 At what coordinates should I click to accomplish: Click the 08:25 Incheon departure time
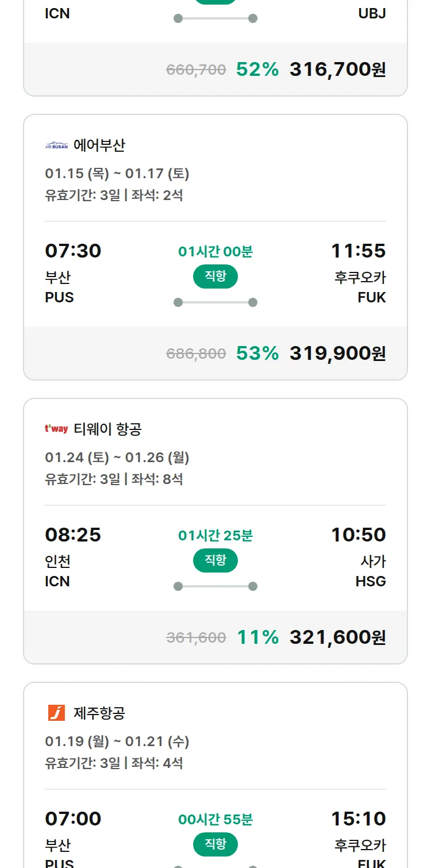[73, 535]
